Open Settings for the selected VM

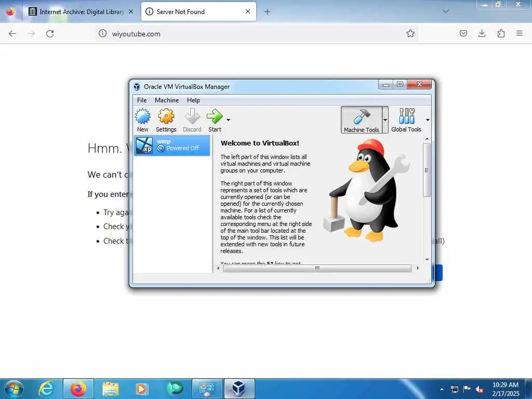click(x=166, y=120)
